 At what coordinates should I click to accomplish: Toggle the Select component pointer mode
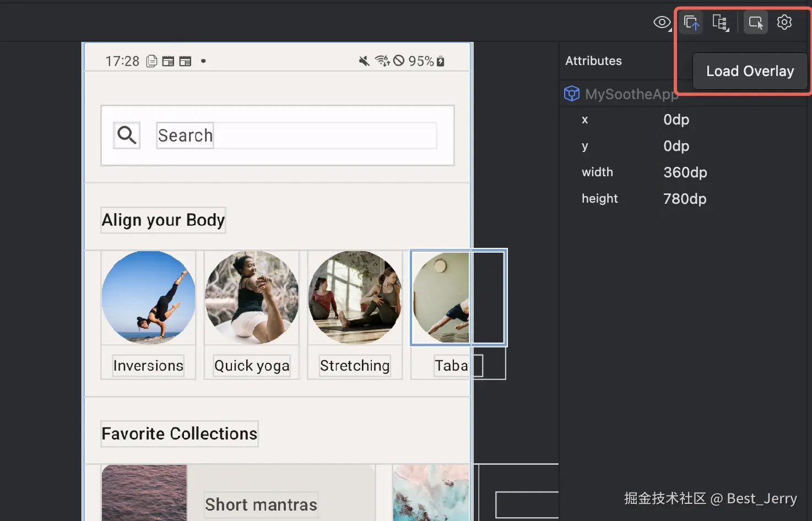pos(756,23)
